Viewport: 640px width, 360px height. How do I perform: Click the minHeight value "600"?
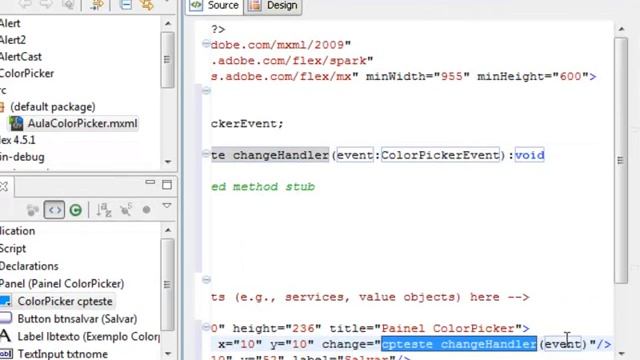click(x=570, y=76)
